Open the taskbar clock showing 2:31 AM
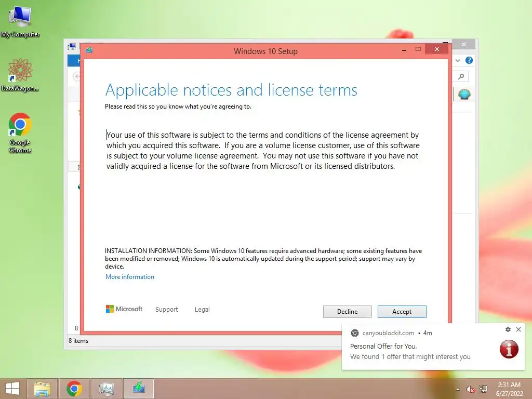532x399 pixels. [x=509, y=389]
